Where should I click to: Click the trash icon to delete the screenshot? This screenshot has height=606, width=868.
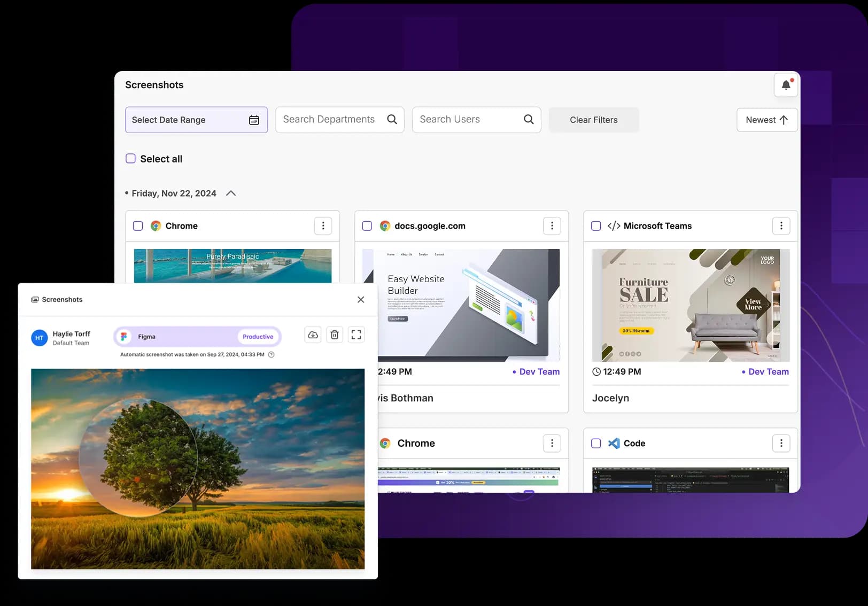[x=335, y=334]
